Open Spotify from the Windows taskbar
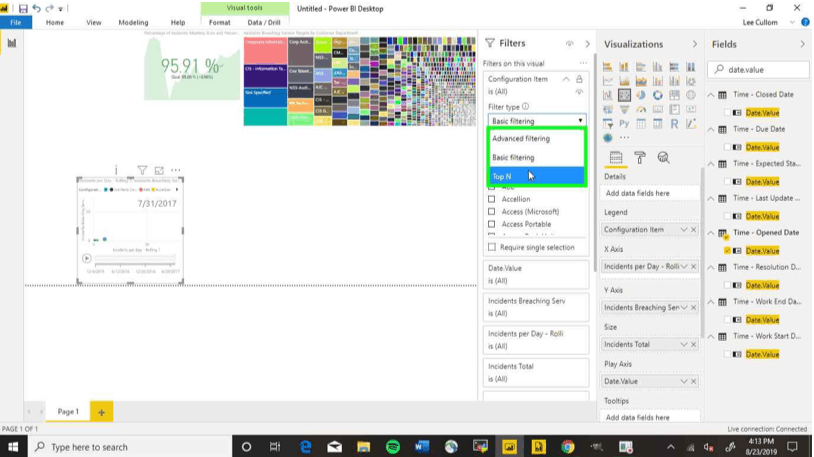 click(x=393, y=447)
